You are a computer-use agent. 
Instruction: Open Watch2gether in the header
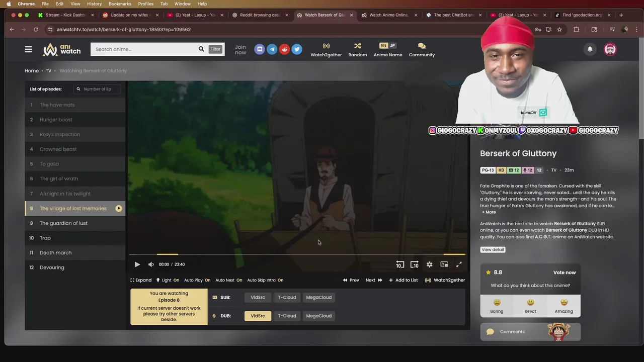pos(326,49)
